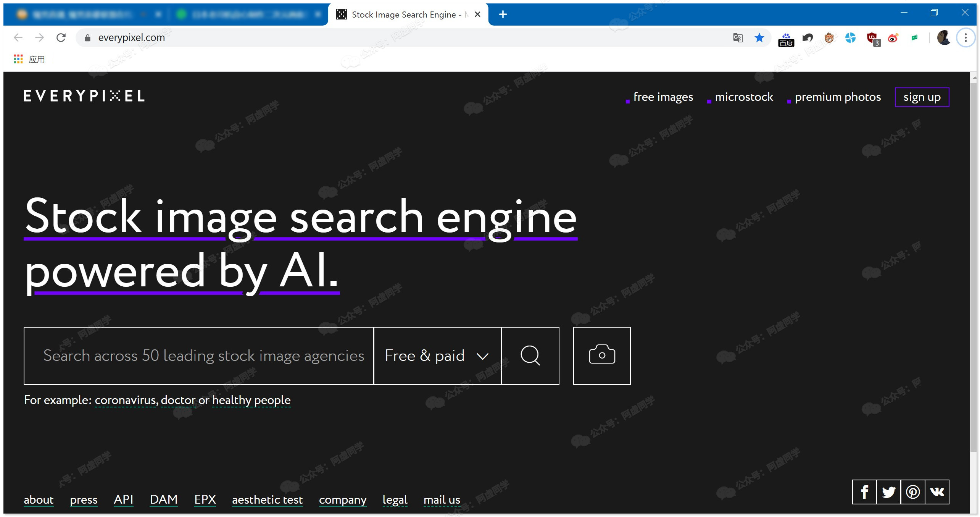Open microstock in top navigation

tap(744, 97)
